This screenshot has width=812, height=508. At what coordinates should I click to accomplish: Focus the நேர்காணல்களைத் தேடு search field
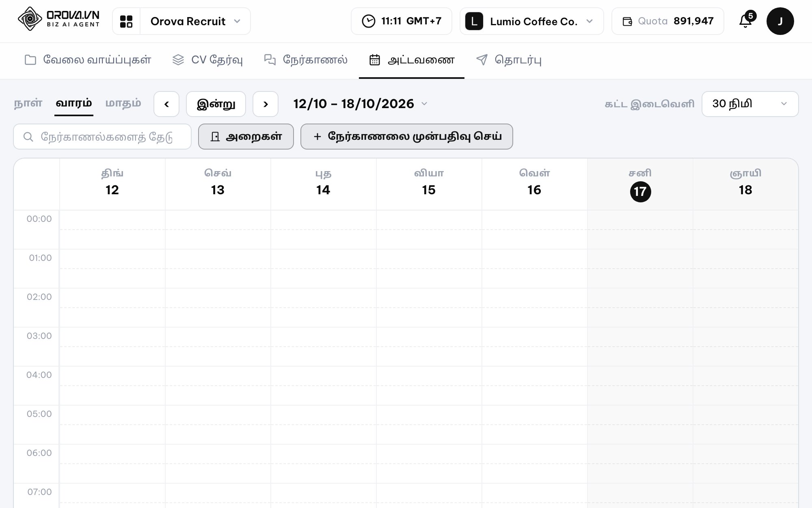pyautogui.click(x=102, y=137)
